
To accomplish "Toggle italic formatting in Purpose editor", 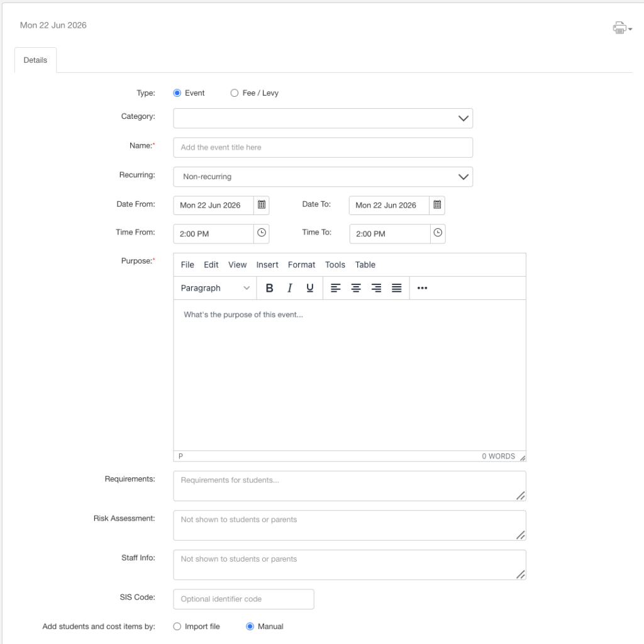I will 289,288.
